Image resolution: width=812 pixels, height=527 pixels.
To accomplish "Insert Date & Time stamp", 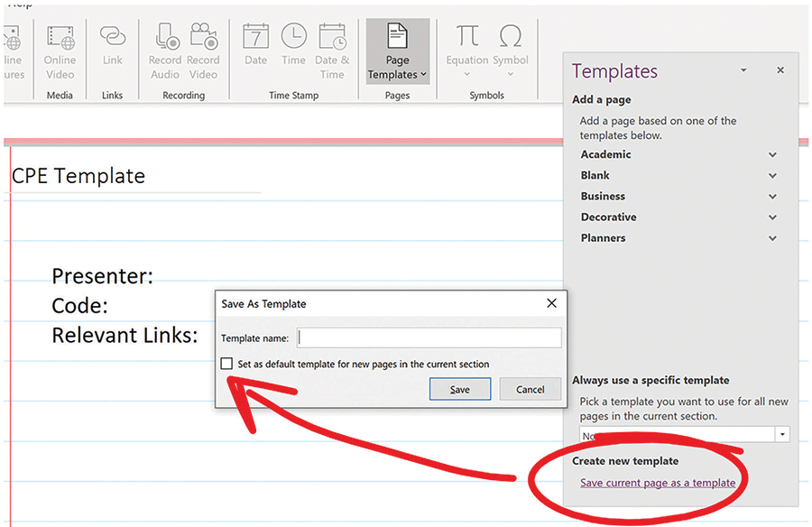I will point(332,50).
